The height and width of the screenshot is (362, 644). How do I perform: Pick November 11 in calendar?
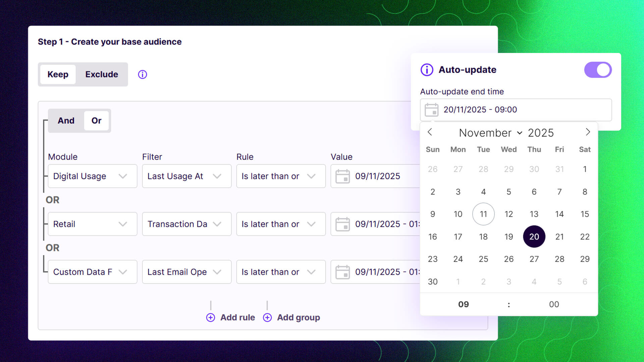pos(483,214)
